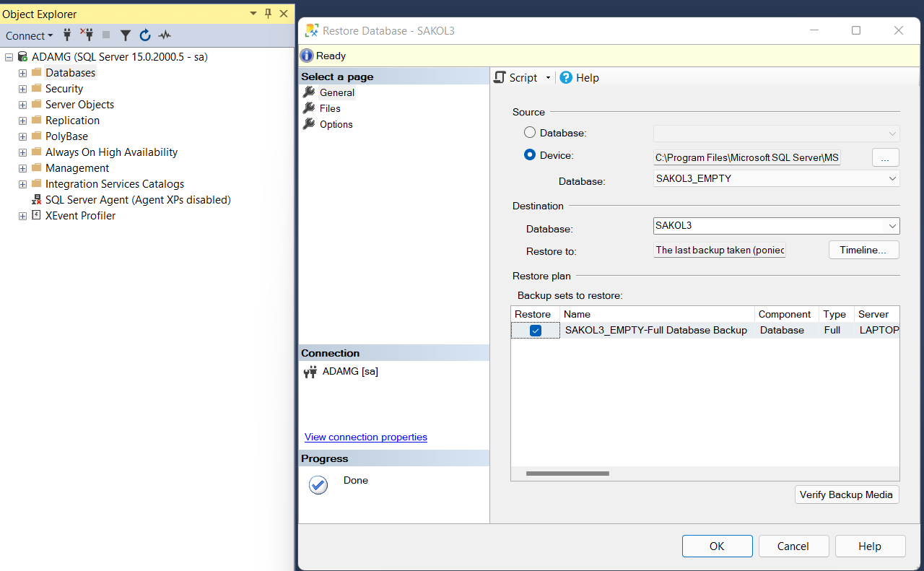Select Always On High Availability tree item
The image size is (924, 571).
pyautogui.click(x=111, y=152)
